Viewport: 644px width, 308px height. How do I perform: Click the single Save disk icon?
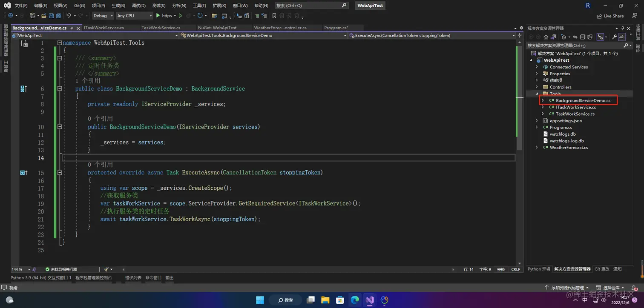pyautogui.click(x=51, y=16)
